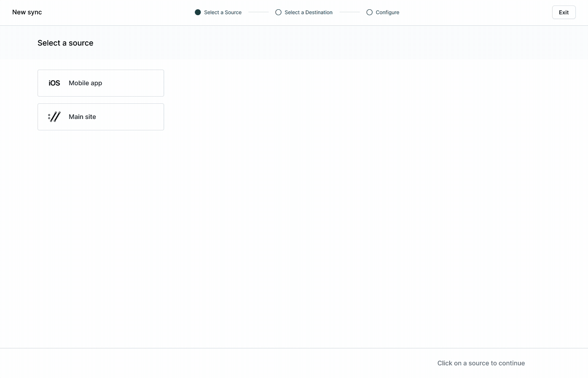Select the Main site source card

[x=101, y=116]
